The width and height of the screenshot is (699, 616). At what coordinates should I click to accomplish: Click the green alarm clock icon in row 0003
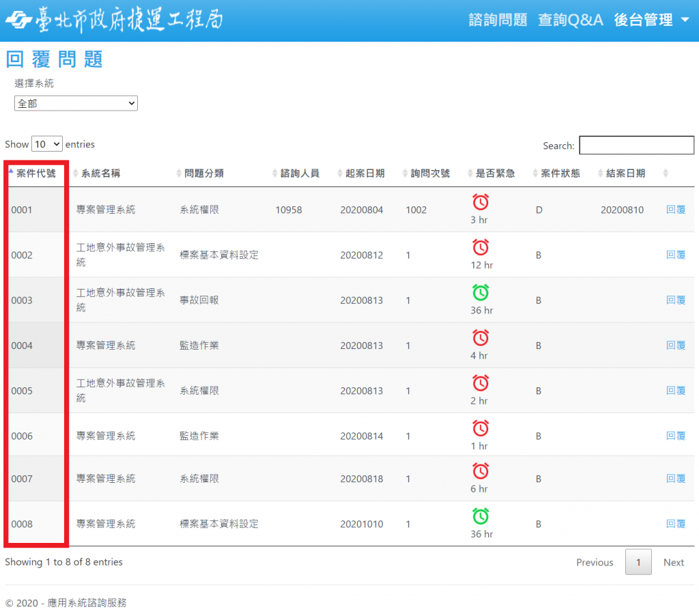480,292
